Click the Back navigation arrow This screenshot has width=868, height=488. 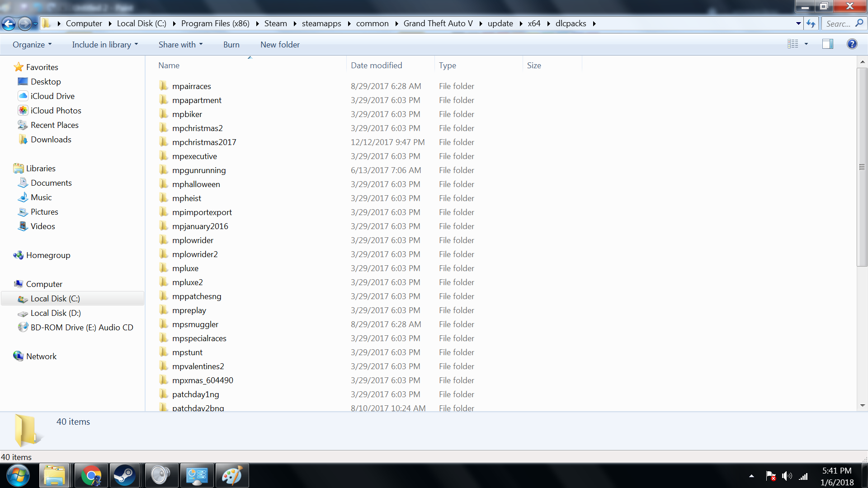(x=9, y=23)
